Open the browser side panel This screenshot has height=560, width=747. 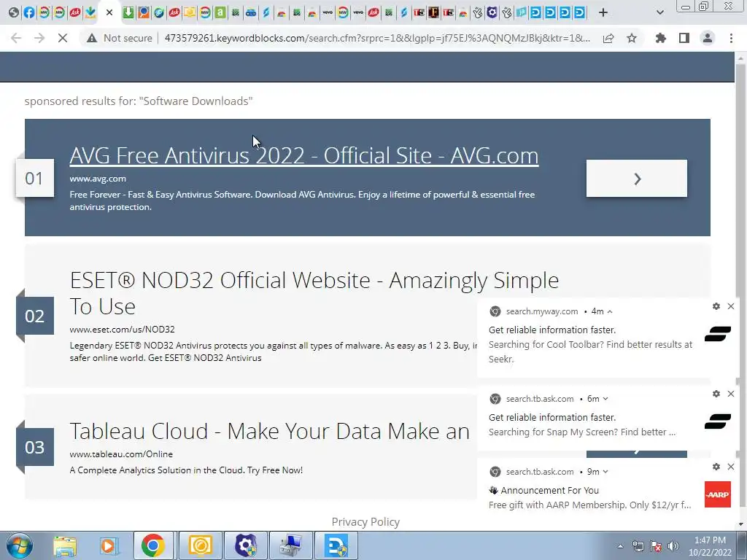coord(684,38)
